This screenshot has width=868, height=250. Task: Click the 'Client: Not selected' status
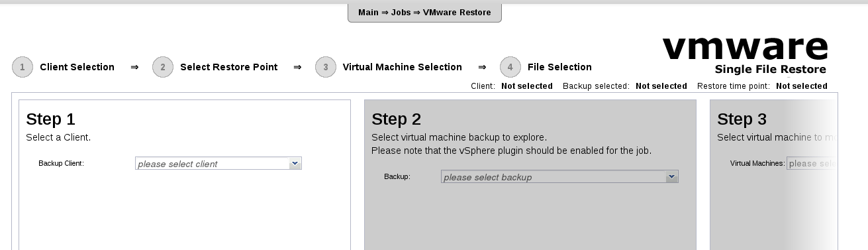coord(512,86)
